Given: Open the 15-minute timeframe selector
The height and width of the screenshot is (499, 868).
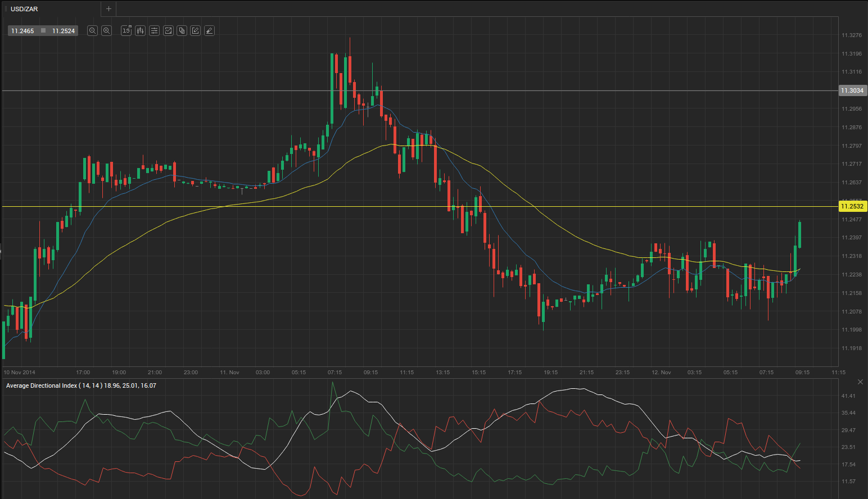Looking at the screenshot, I should pyautogui.click(x=126, y=31).
